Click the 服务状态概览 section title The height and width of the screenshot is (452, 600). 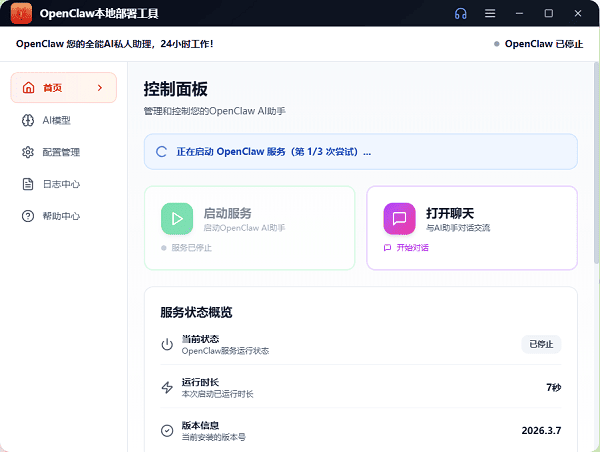tap(196, 312)
